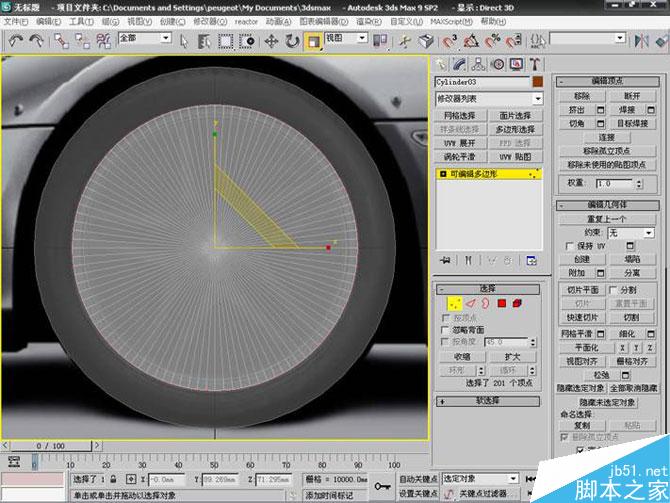Screen dimensions: 670x503
Task: Open the 动画 menu
Action: click(x=276, y=20)
